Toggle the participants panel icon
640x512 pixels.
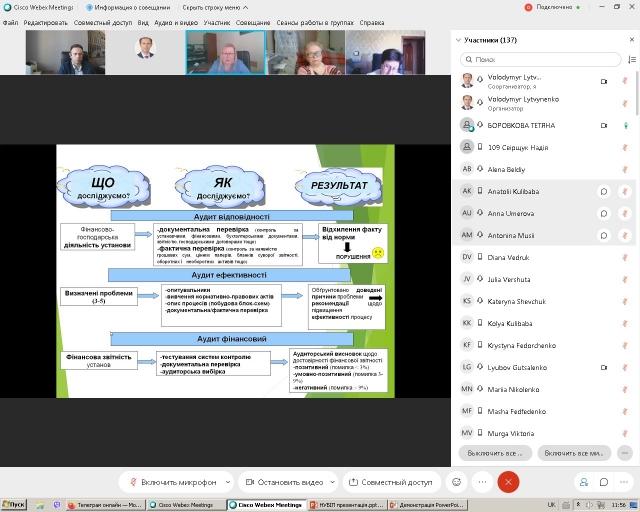pyautogui.click(x=584, y=482)
